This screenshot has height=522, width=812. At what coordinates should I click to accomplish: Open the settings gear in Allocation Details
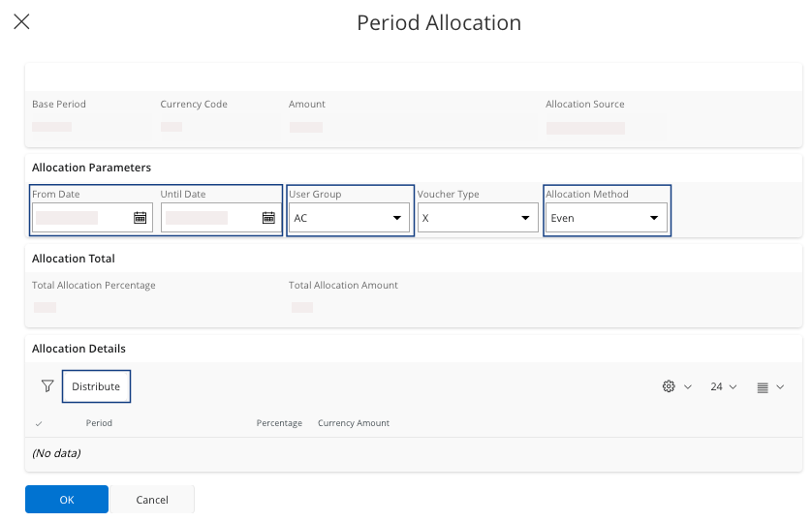[x=668, y=386]
